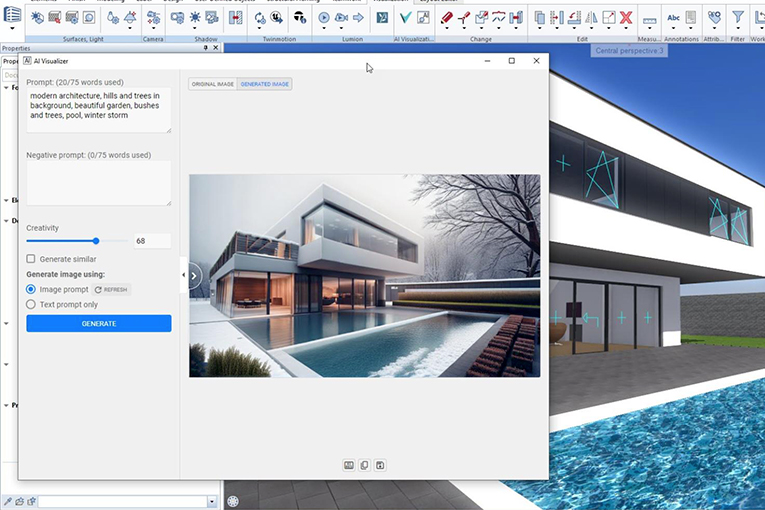Click the Refresh button beside Image prompt
Screen dimensions: 765x510
[112, 289]
